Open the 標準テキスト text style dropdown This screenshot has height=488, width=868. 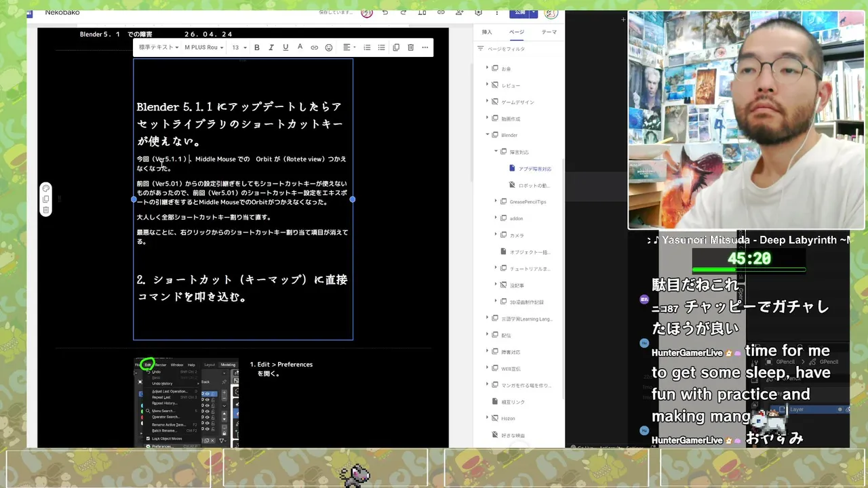(x=159, y=47)
